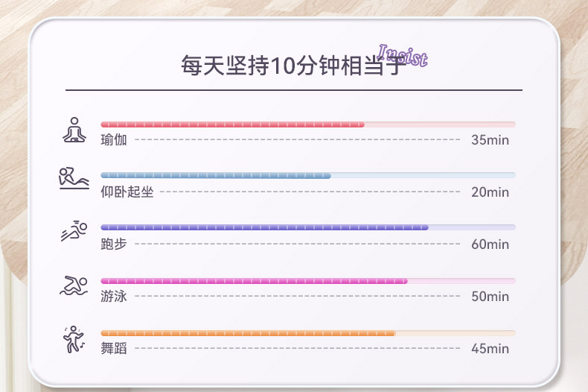Click the swimming figure icon
This screenshot has height=392, width=588.
[x=74, y=285]
